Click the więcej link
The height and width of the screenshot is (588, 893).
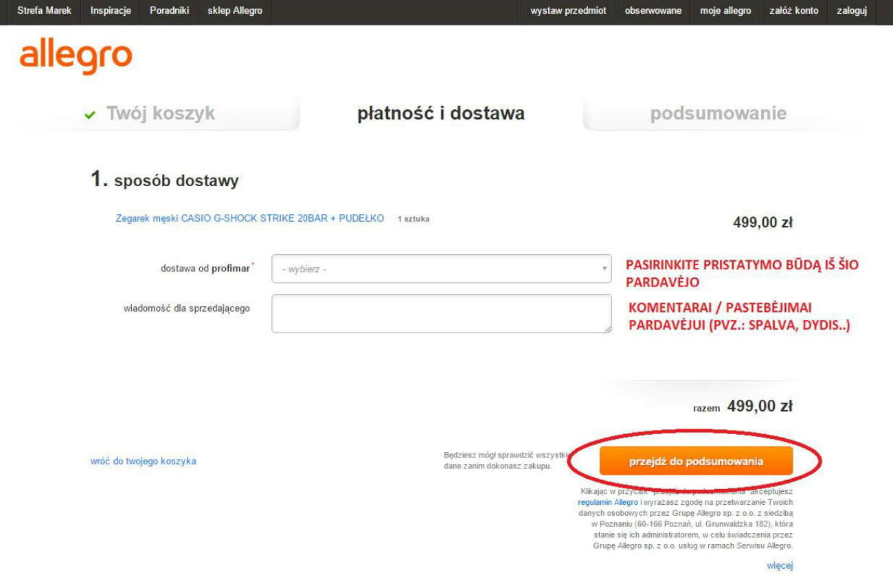click(x=780, y=565)
